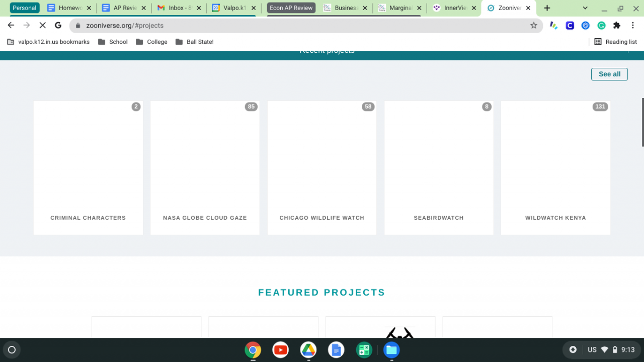Open the Ball State! bookmarks folder

195,42
